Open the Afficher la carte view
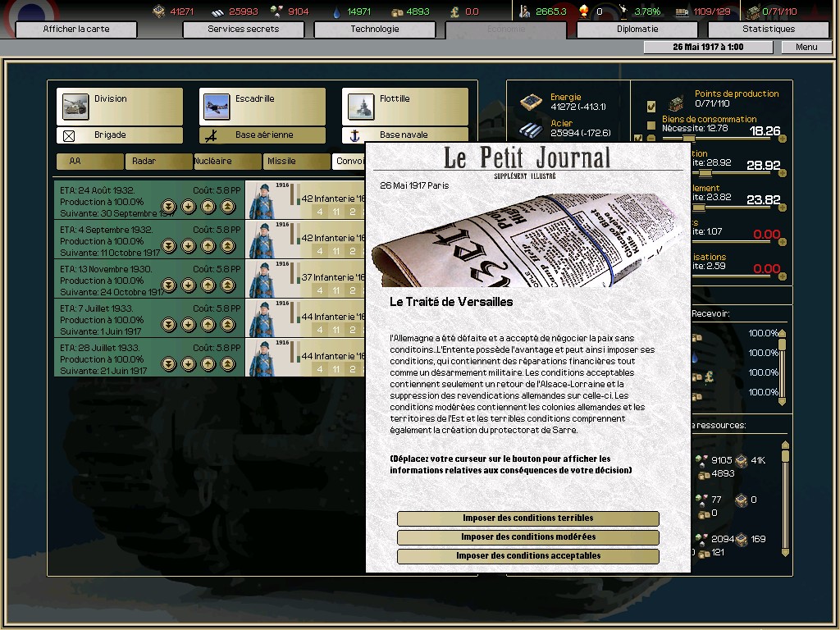840x630 pixels. coord(76,29)
